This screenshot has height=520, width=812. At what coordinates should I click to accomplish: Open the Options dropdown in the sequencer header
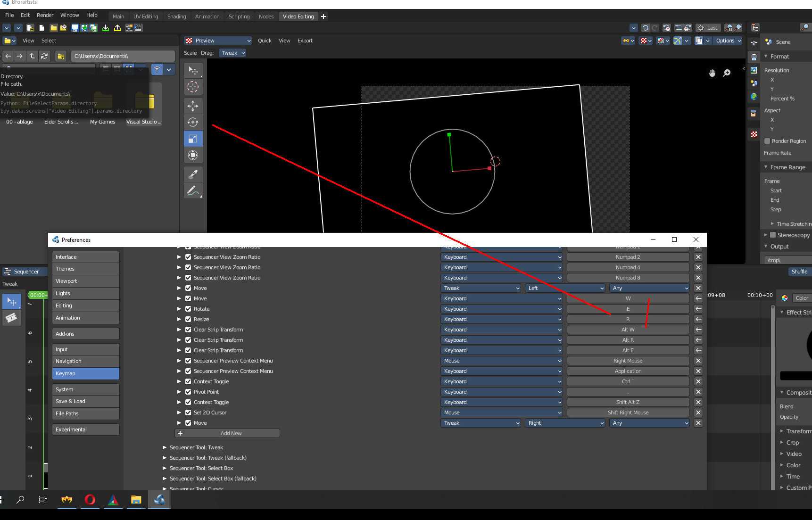pos(728,41)
